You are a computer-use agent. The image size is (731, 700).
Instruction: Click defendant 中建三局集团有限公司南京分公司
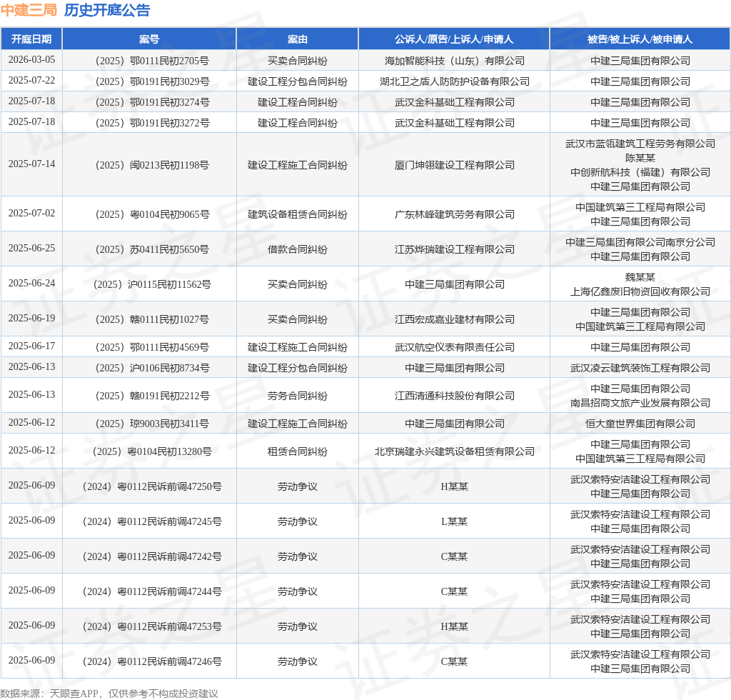pyautogui.click(x=640, y=242)
